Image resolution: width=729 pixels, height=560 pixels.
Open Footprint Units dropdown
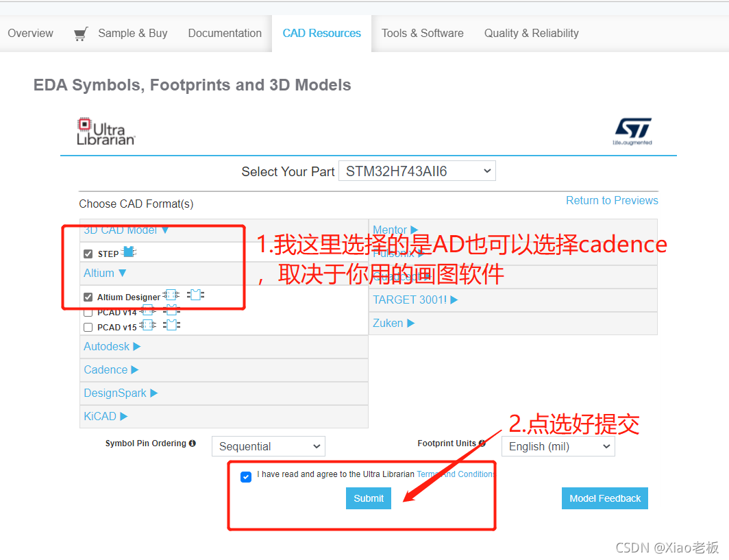[x=558, y=446]
